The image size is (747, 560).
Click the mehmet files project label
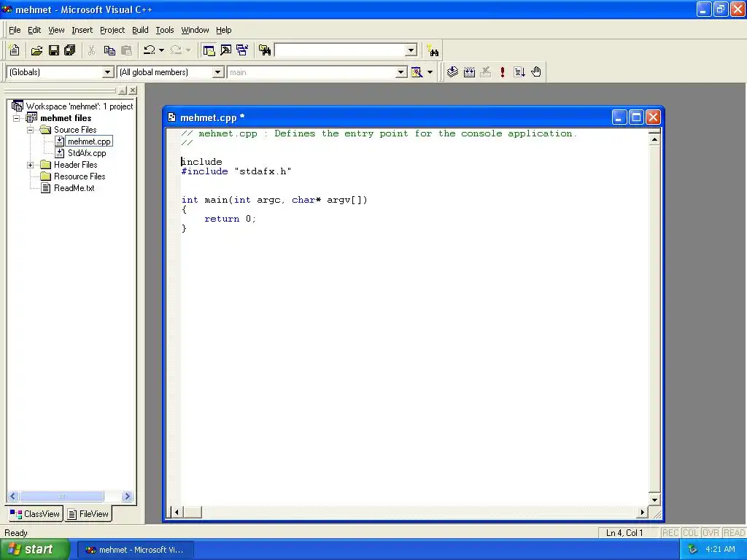point(66,118)
